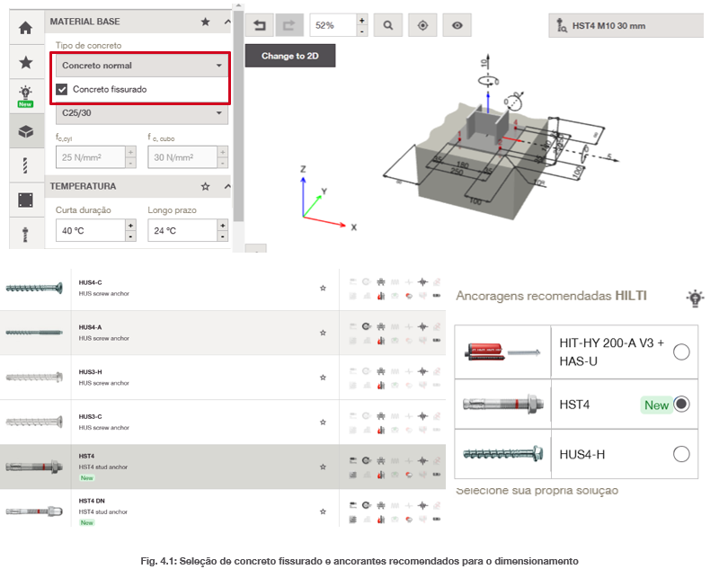Image resolution: width=728 pixels, height=578 pixels.
Task: Open the anchor plate square sidebar icon
Action: click(x=26, y=200)
